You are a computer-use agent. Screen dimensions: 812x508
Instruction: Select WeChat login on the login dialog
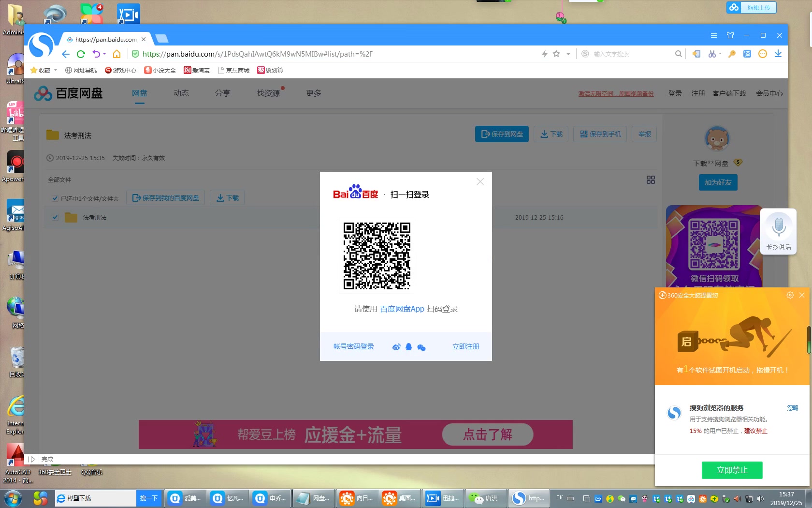[x=421, y=347]
